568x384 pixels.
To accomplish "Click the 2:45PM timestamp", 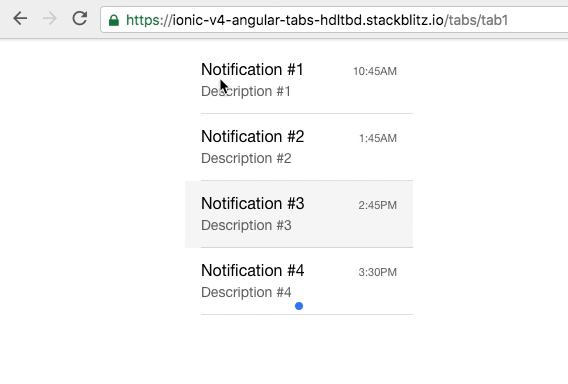I will [377, 205].
